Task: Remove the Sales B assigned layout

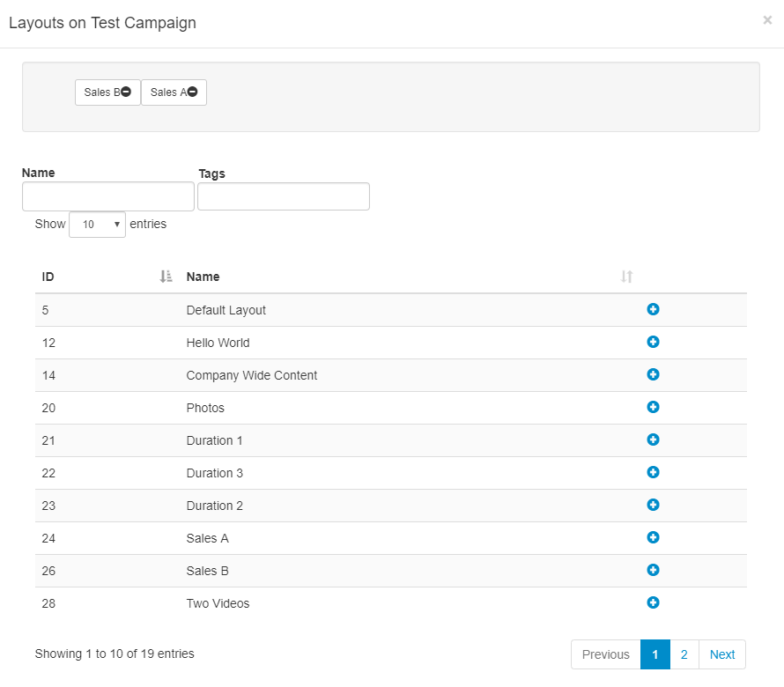Action: (x=126, y=92)
